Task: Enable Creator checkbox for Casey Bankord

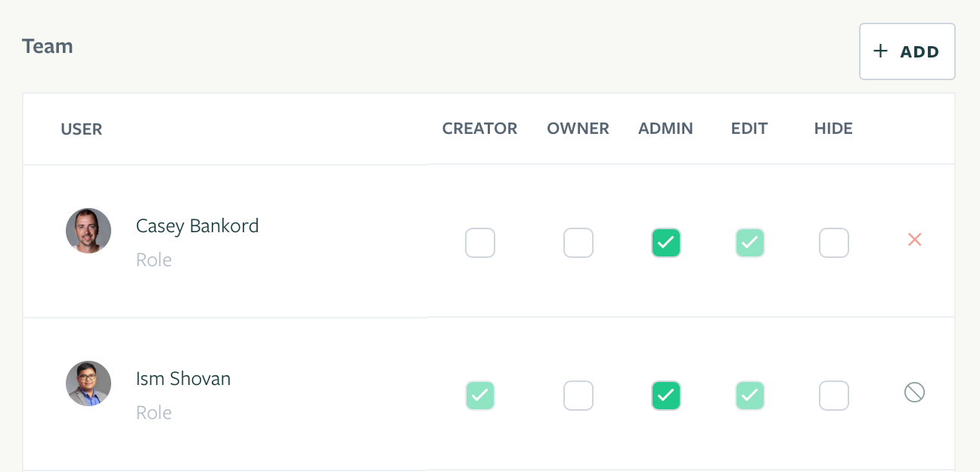Action: coord(480,243)
